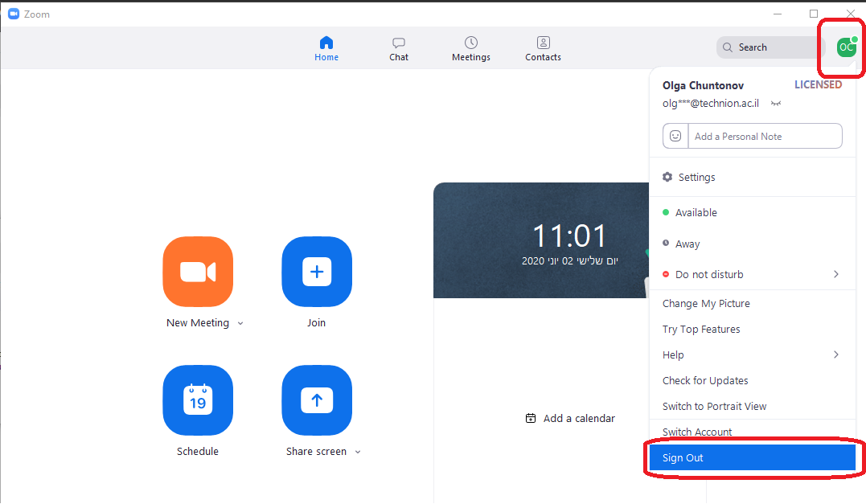Click the Add a calendar link
The image size is (866, 504).
[570, 419]
